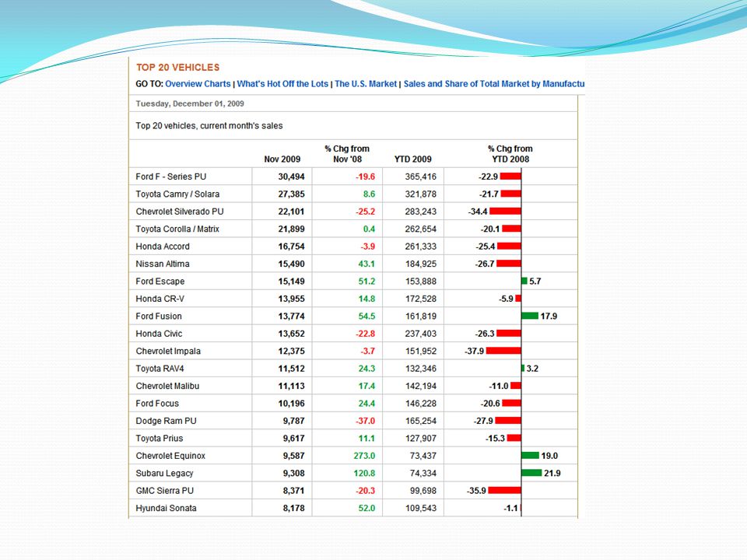Open Sales and Share of Total Market link
Image resolution: width=747 pixels, height=560 pixels.
pos(494,84)
